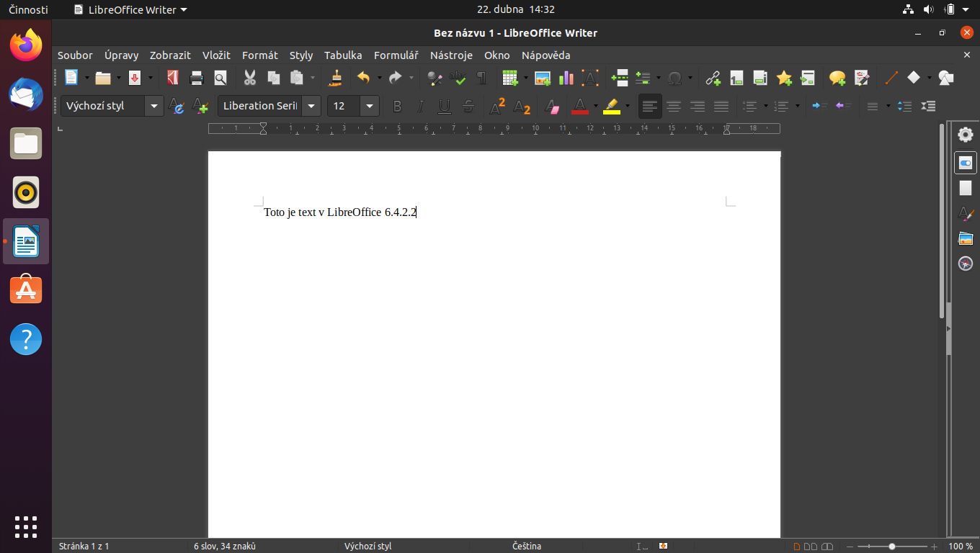Click the Undo arrow
The height and width of the screenshot is (553, 980).
click(363, 78)
